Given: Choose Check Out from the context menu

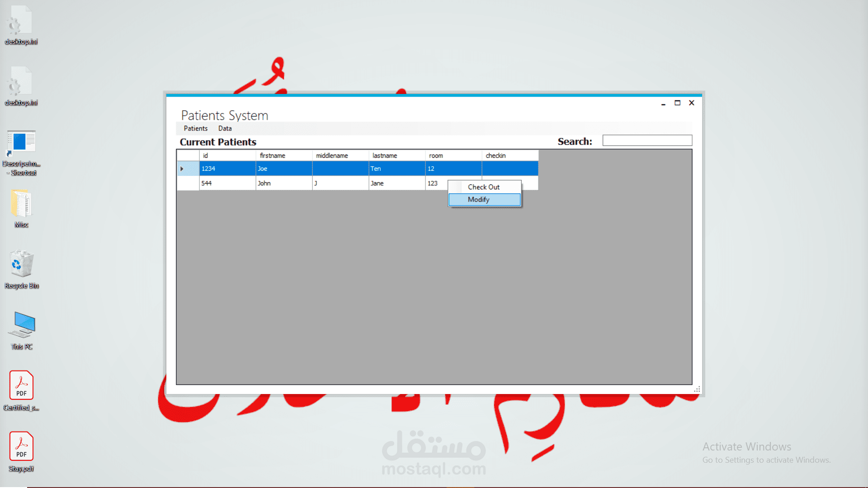Looking at the screenshot, I should click(x=483, y=187).
